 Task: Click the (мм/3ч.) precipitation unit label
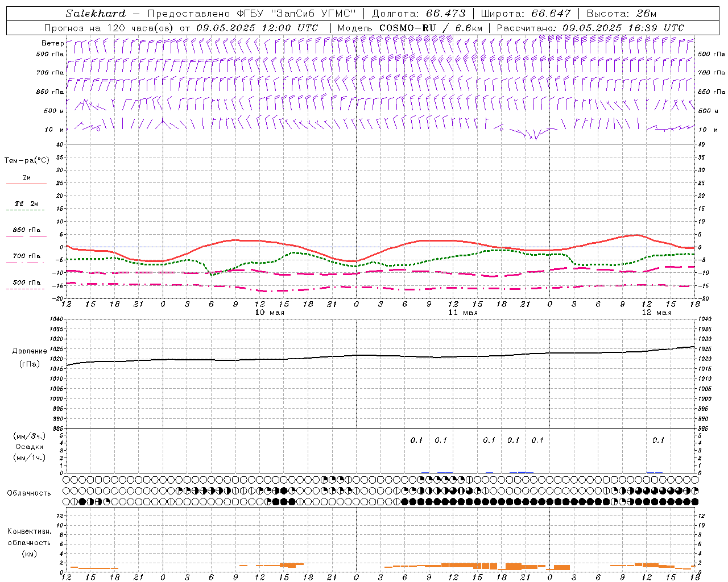[30, 436]
